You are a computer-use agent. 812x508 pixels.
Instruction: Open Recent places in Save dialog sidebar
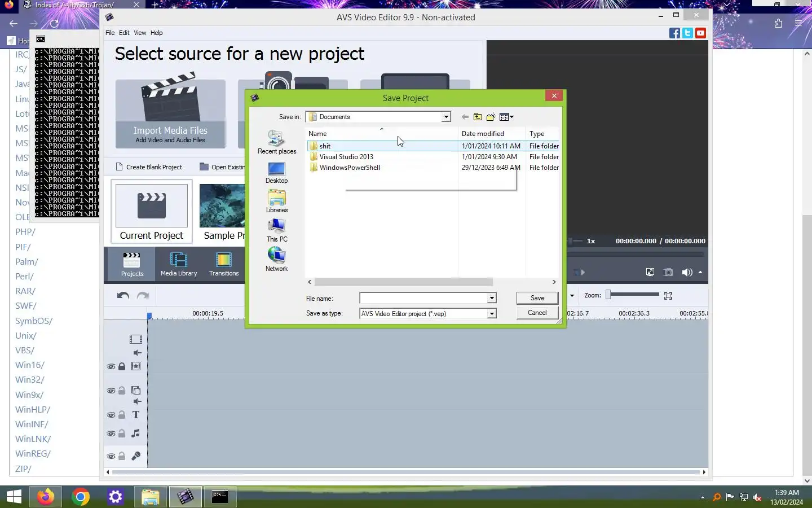[276, 142]
